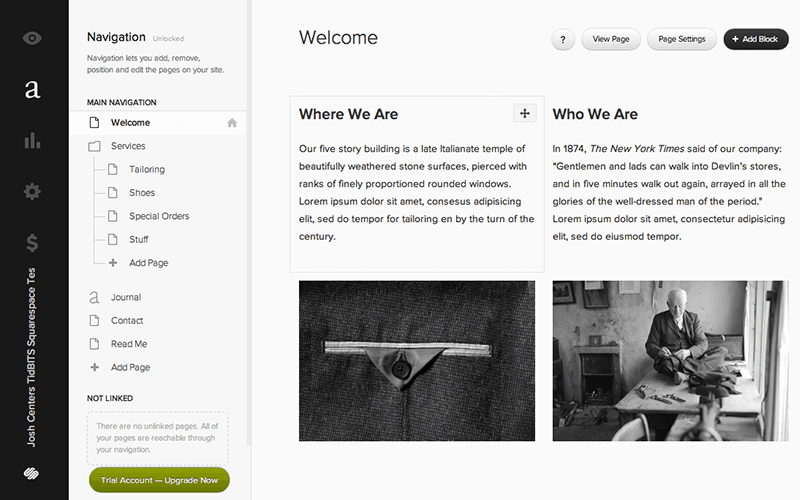
Task: Expand the Services folder in navigation
Action: [x=127, y=146]
